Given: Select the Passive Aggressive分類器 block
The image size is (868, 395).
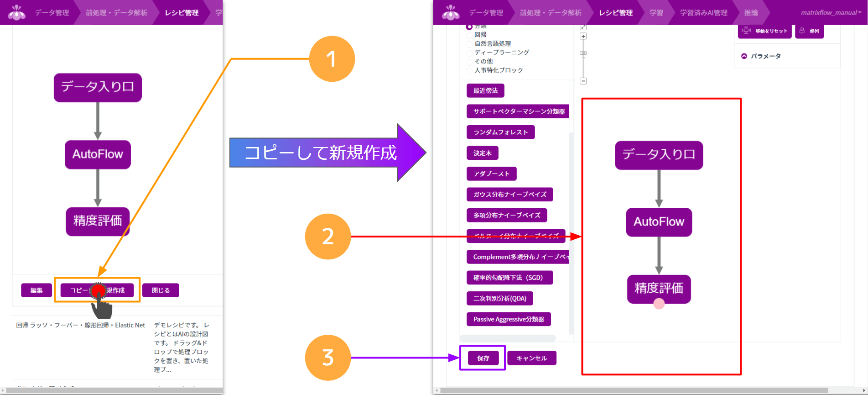Looking at the screenshot, I should point(509,319).
